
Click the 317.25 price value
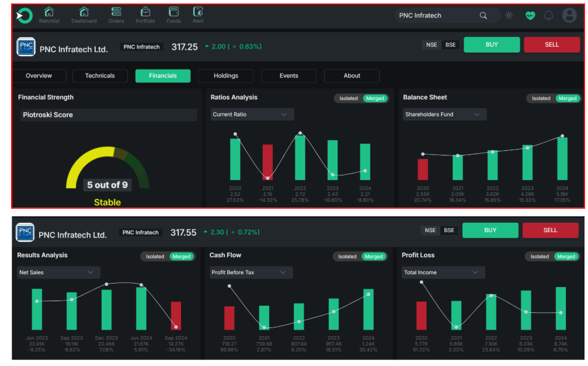(185, 47)
